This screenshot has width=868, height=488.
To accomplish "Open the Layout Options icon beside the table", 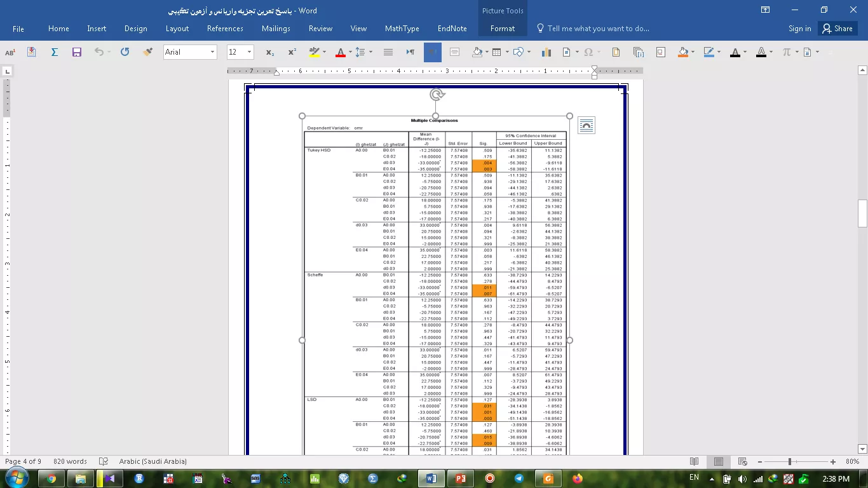I will pos(586,126).
